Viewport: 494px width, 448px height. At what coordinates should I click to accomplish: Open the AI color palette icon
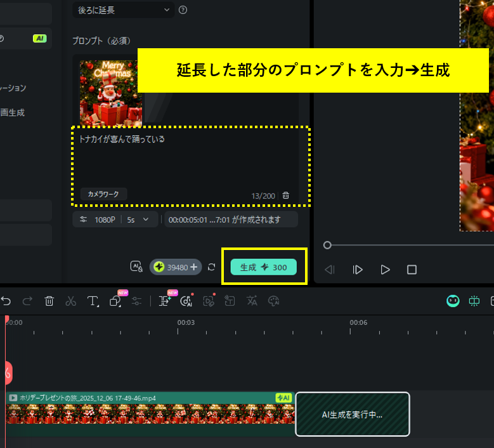pos(273,301)
